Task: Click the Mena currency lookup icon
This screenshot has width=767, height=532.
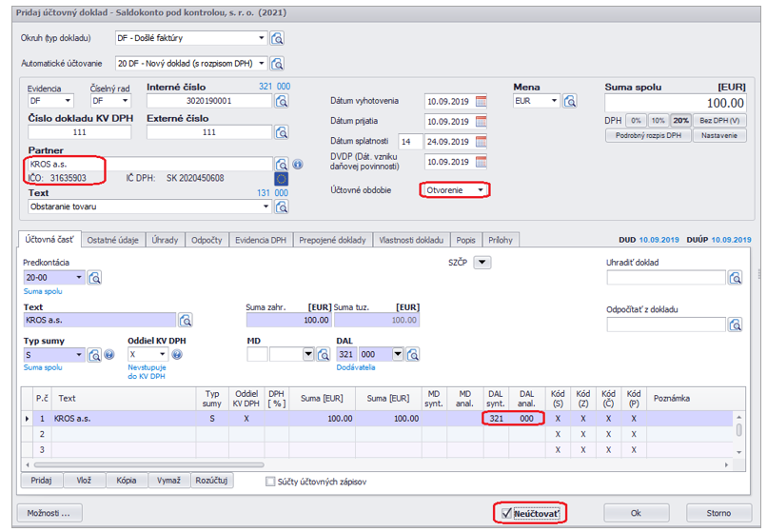Action: pos(570,101)
